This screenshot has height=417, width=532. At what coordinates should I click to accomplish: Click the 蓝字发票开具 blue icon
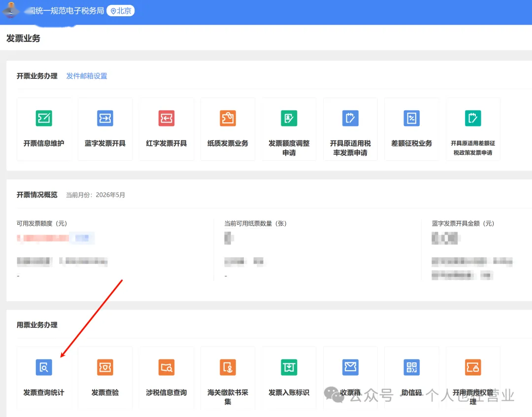click(x=105, y=118)
